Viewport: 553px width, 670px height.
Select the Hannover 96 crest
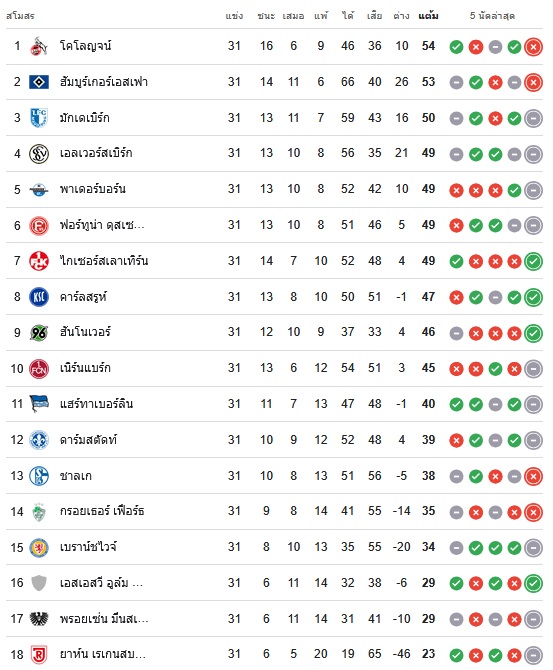click(x=38, y=332)
